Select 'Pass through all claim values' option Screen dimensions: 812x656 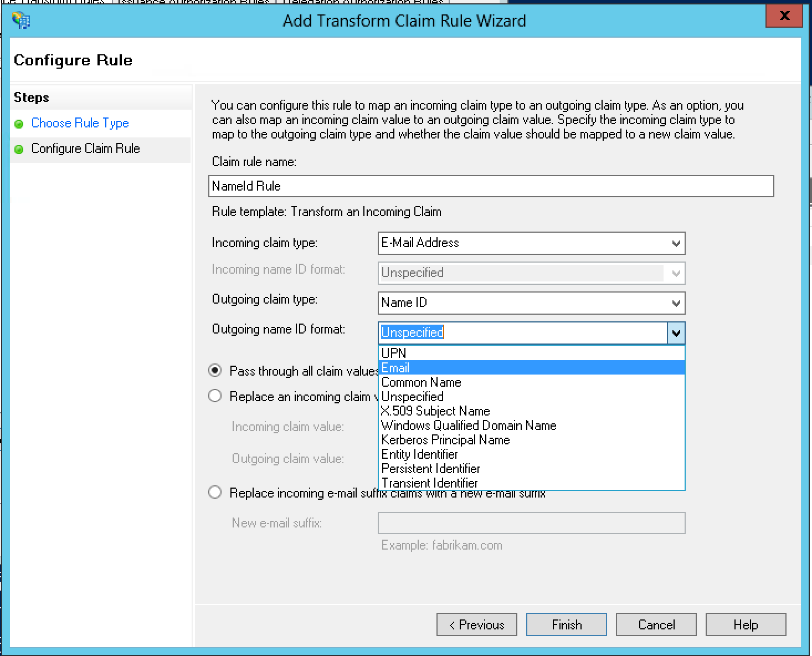coord(215,371)
